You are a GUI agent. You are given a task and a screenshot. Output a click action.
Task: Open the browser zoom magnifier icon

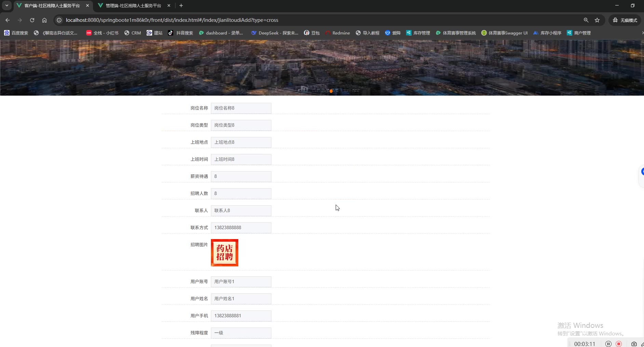pos(586,20)
